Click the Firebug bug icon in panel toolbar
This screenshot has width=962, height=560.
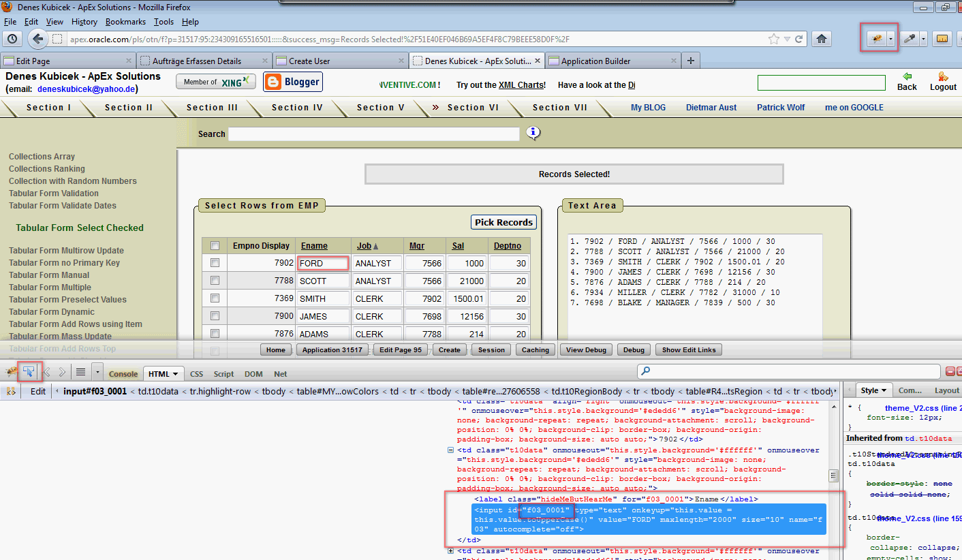tap(11, 372)
